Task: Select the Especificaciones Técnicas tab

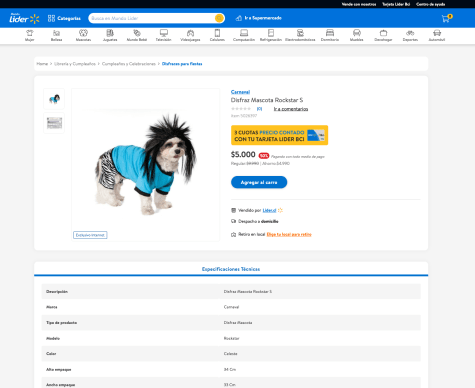Action: 231,269
